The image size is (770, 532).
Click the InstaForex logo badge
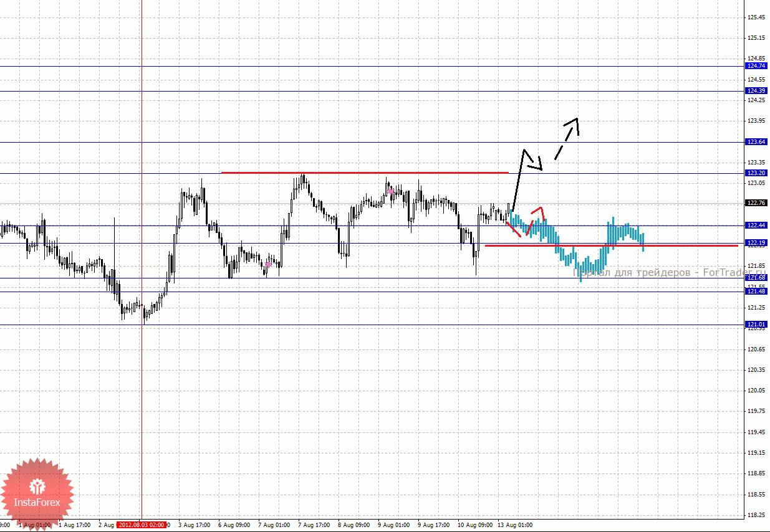pos(37,493)
